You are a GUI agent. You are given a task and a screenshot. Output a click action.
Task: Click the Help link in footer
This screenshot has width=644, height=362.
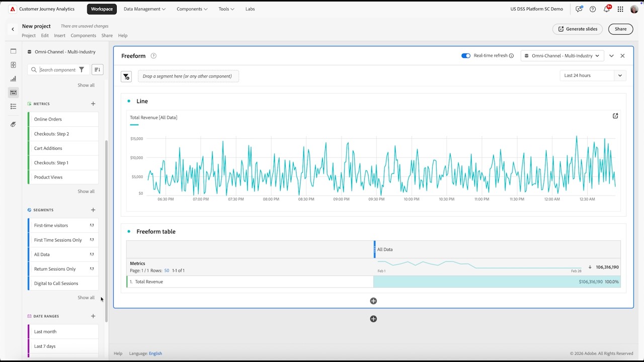(x=118, y=353)
